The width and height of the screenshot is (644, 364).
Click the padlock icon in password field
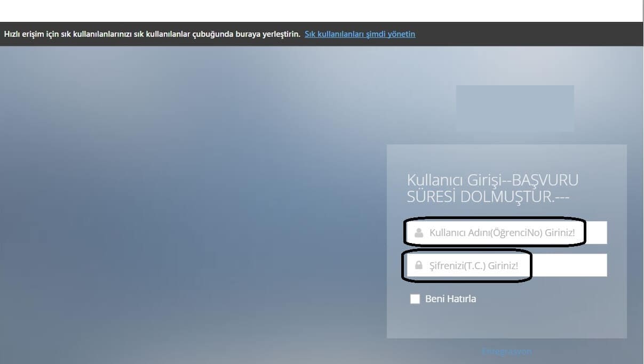(x=419, y=265)
